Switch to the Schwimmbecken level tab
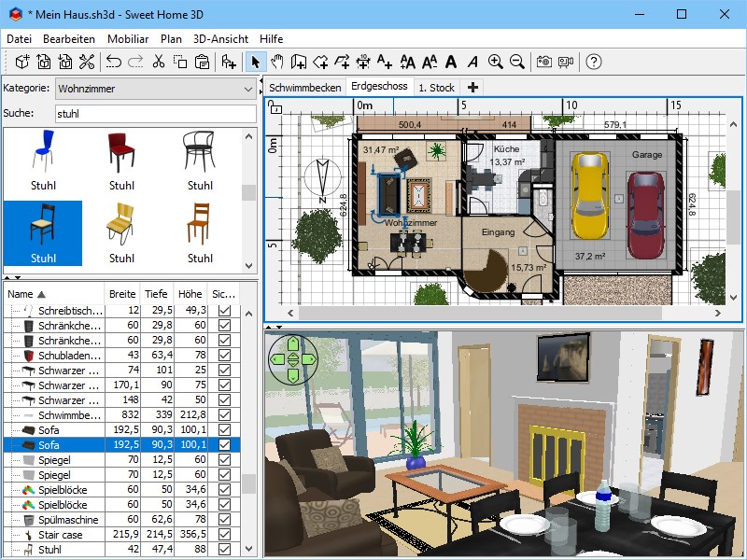The image size is (747, 560). click(305, 88)
